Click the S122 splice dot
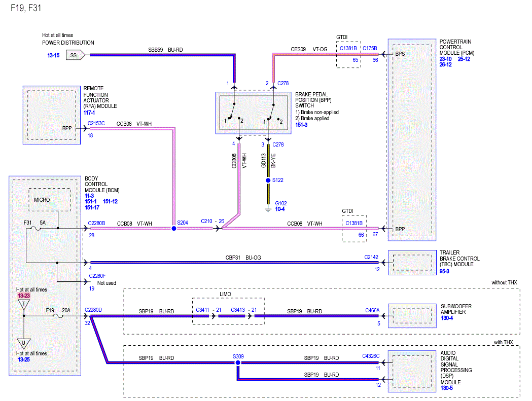532x401 pixels. 268,180
